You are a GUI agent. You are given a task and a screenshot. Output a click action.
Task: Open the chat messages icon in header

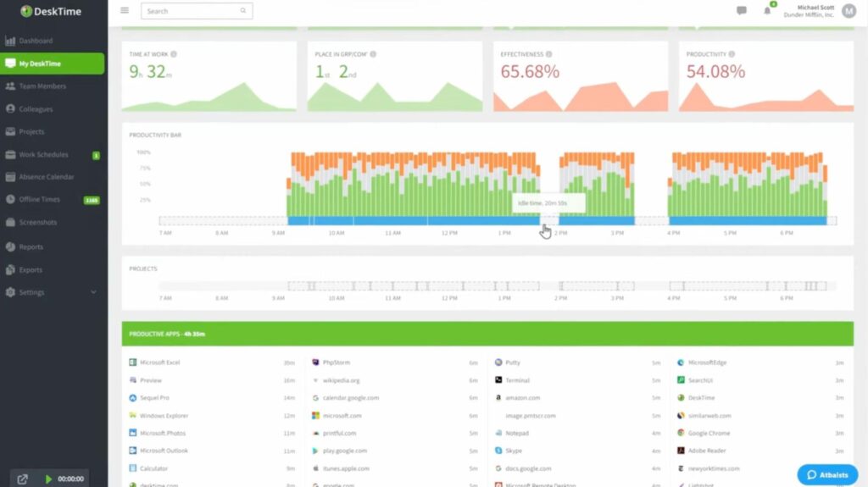742,11
